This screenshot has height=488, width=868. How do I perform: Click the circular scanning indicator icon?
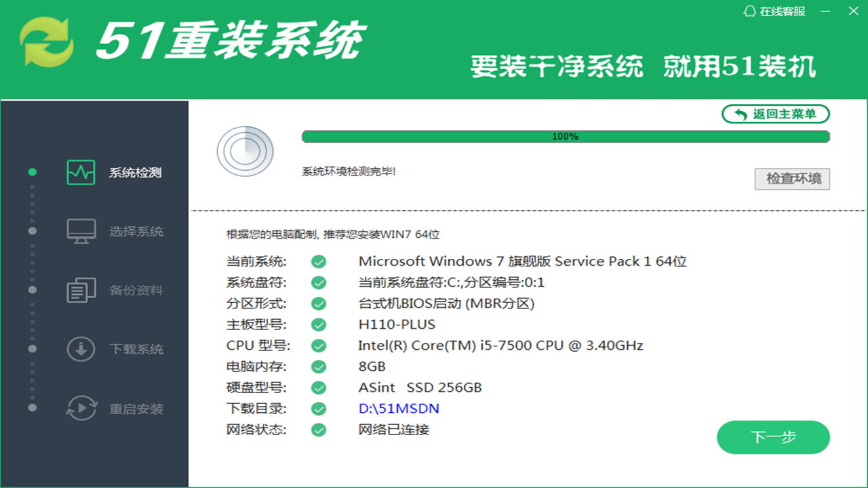click(x=245, y=152)
